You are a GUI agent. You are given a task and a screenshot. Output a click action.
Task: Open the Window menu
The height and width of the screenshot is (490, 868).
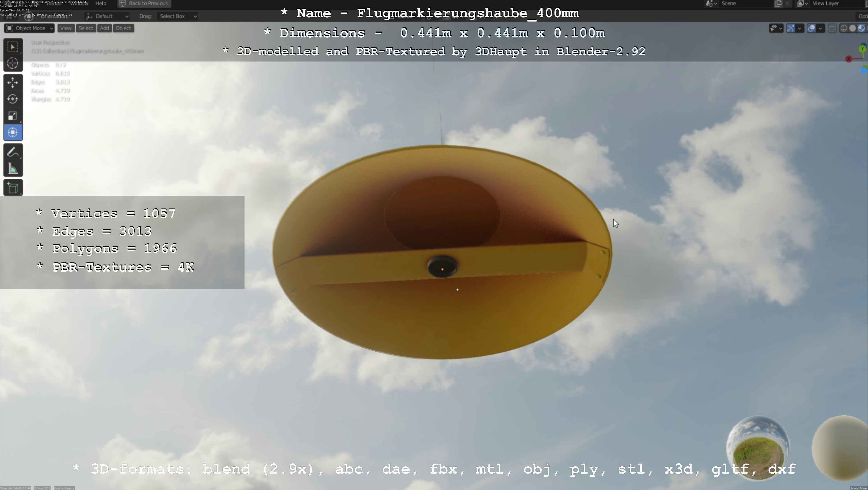79,3
